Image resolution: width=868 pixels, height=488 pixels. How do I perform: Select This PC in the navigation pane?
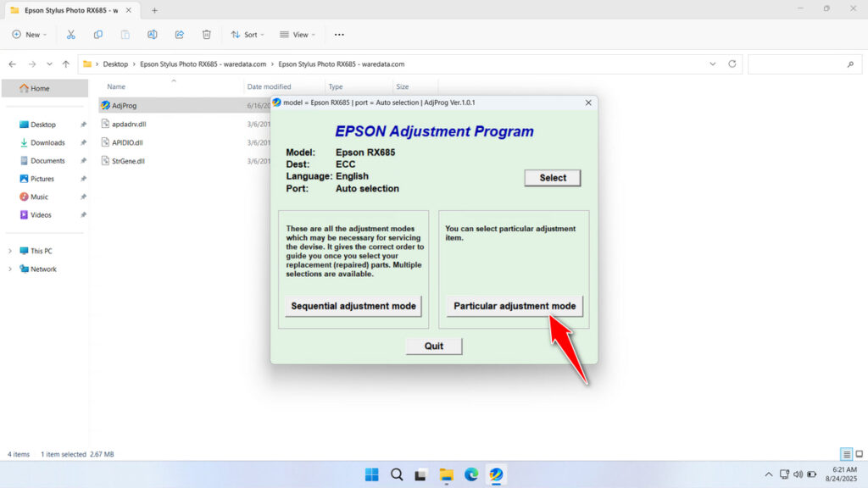pos(41,251)
